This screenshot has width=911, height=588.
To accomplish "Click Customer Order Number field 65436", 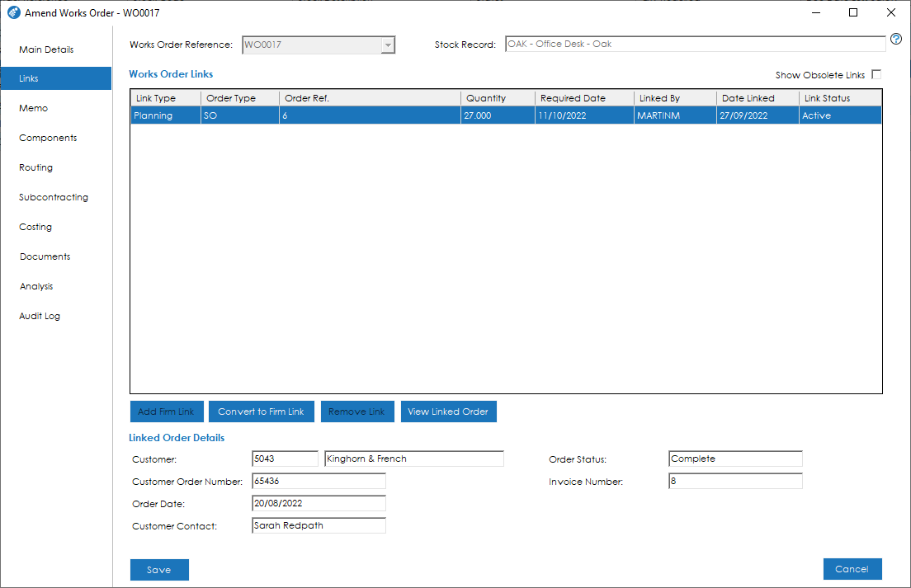I will [319, 481].
